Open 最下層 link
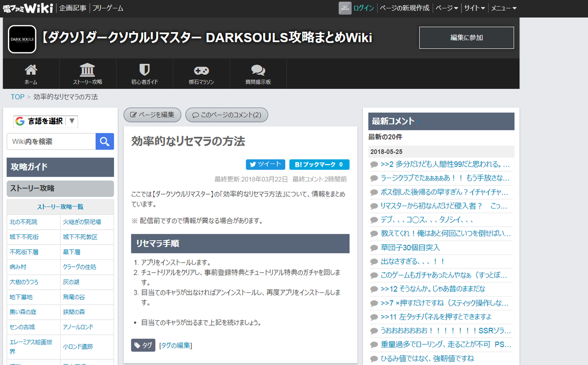Image resolution: width=588 pixels, height=365 pixels. tap(72, 252)
